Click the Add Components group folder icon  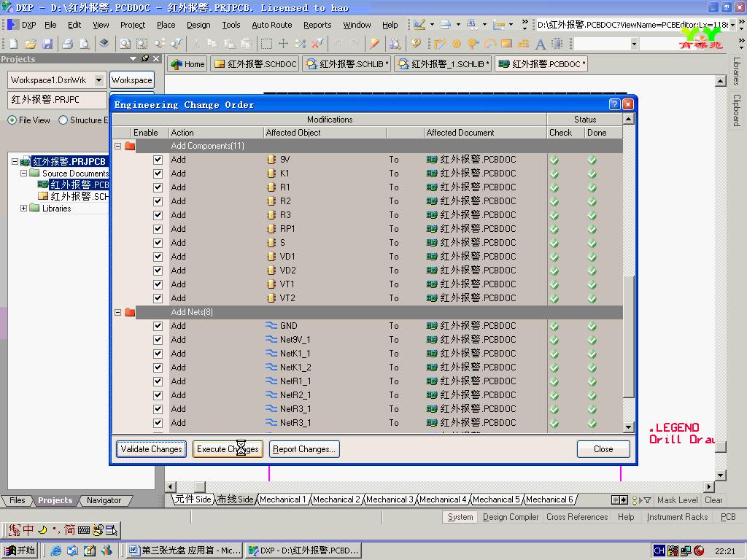click(x=130, y=146)
